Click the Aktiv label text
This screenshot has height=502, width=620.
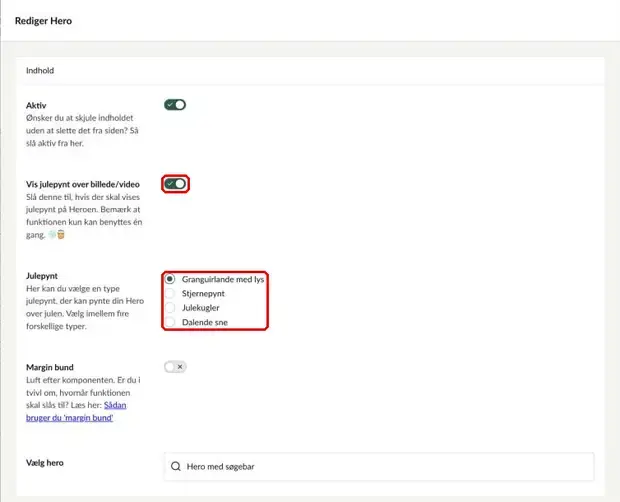36,106
